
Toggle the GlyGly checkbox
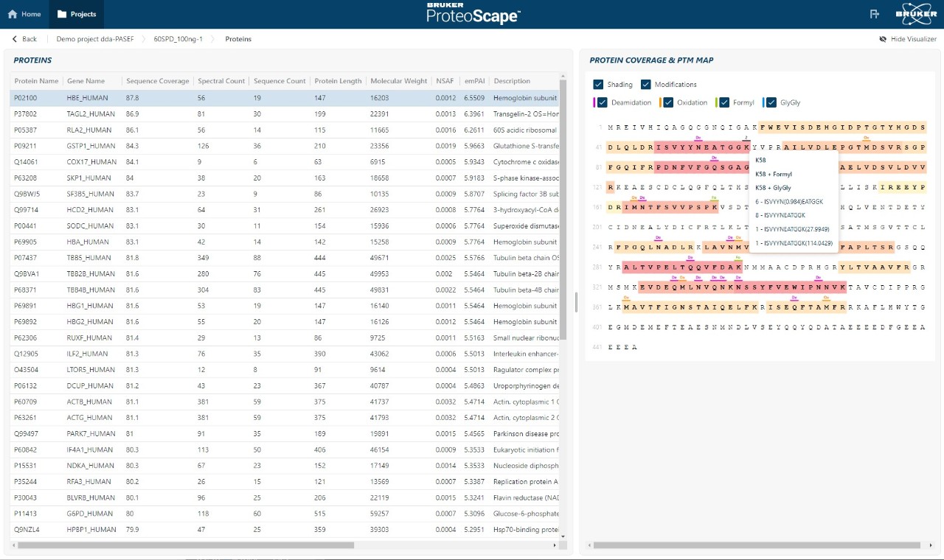(771, 102)
